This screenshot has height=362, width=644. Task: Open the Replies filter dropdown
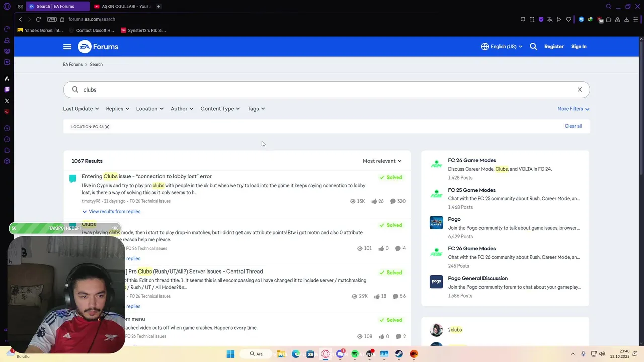tap(118, 109)
